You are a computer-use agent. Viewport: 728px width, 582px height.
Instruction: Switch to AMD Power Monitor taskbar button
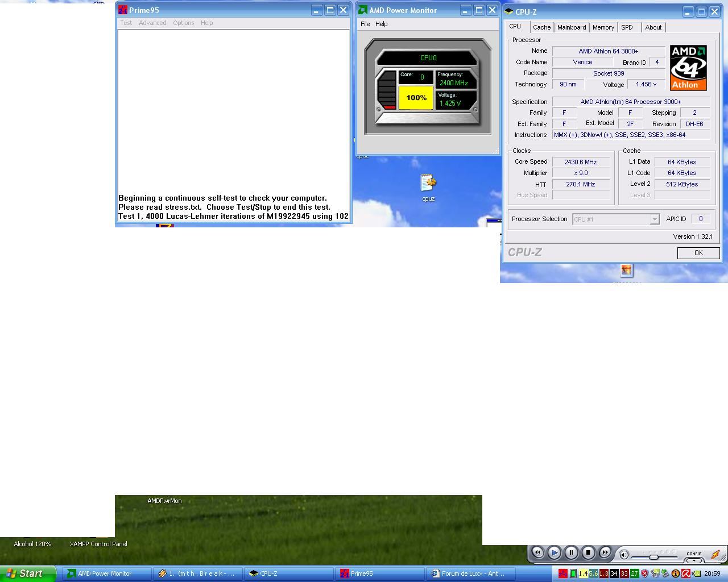pyautogui.click(x=106, y=573)
